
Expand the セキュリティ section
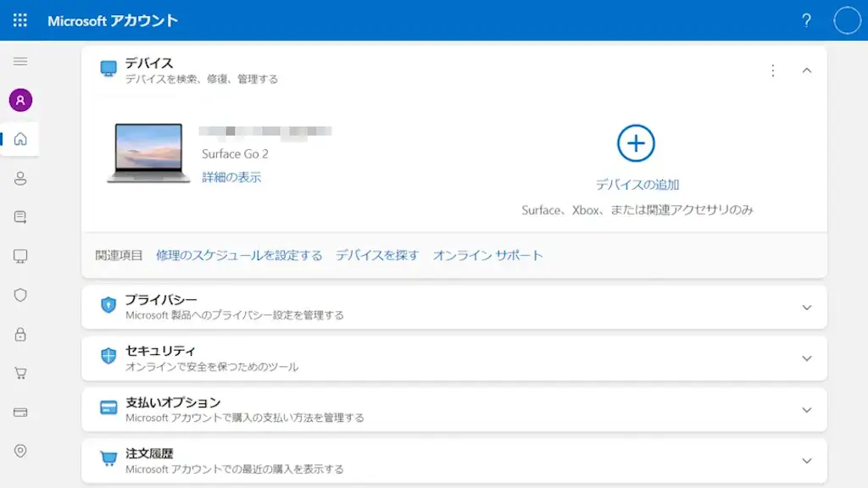tap(806, 358)
